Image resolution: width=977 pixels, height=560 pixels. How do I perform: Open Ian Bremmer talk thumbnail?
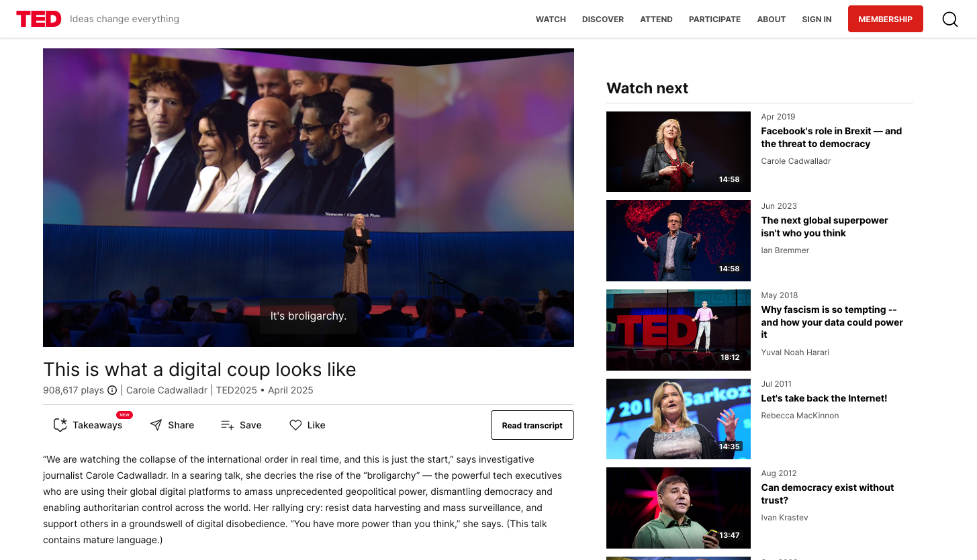pyautogui.click(x=678, y=240)
